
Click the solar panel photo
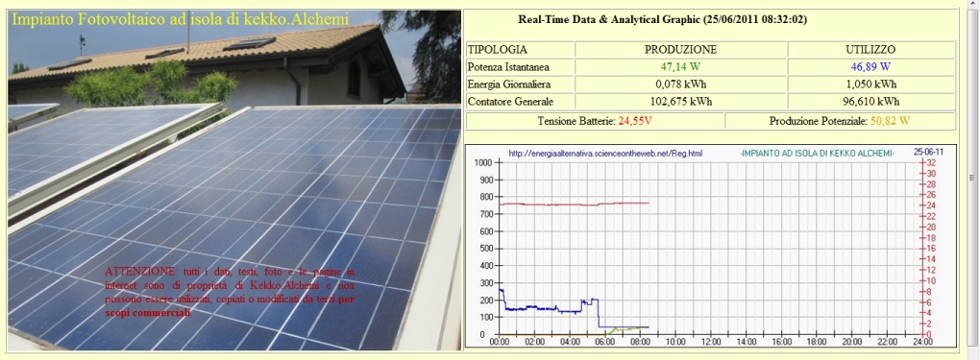tap(234, 180)
